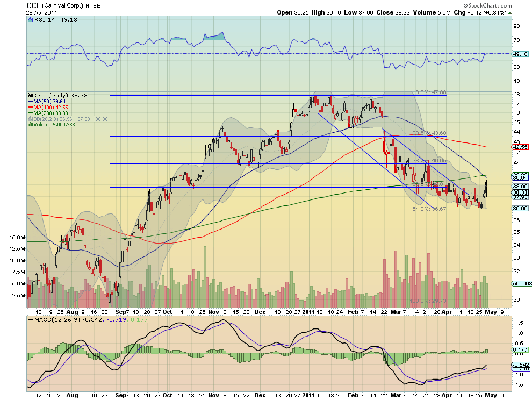Click the 23.6%: 43.60 Fibonacci label
Screen dimensions: 532x400
click(429, 133)
